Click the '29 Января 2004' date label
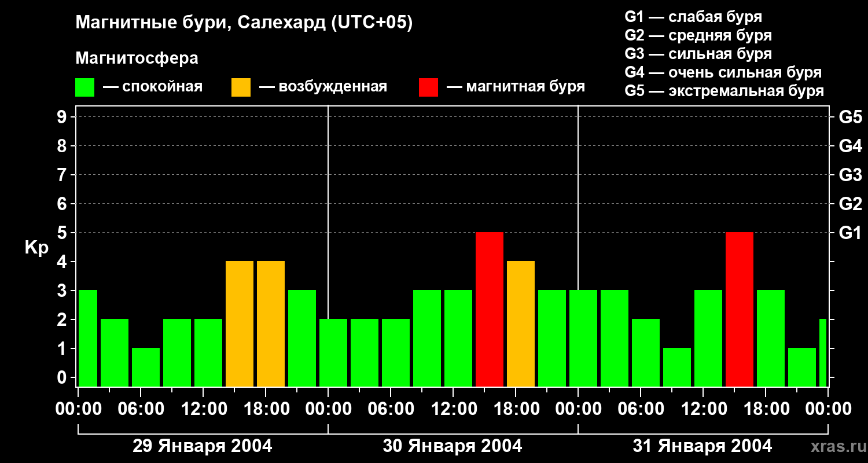Image resolution: width=868 pixels, height=463 pixels. (203, 446)
